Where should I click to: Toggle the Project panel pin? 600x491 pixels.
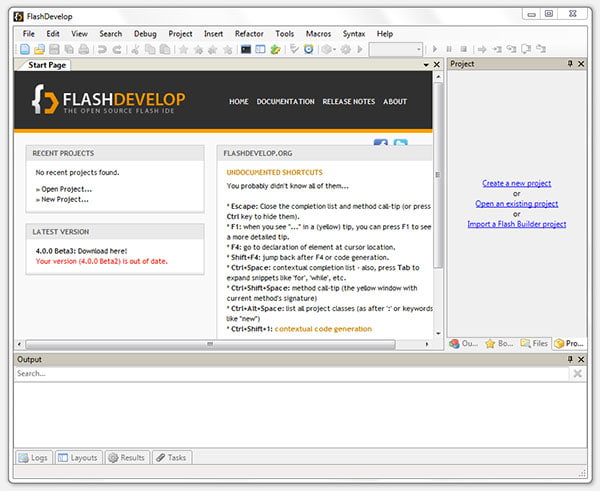tap(570, 64)
